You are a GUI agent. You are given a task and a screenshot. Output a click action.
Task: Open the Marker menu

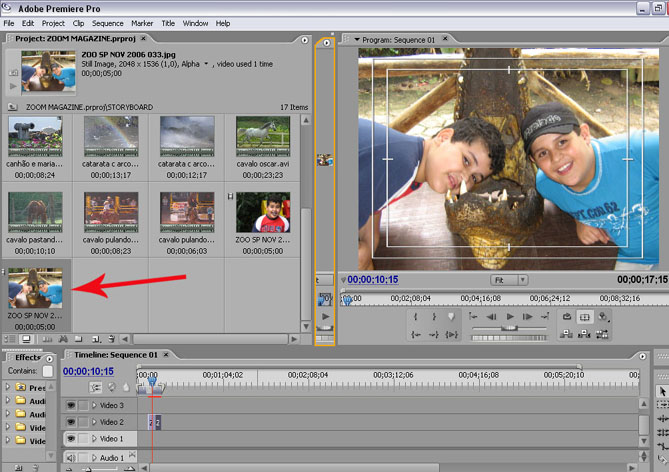point(142,23)
